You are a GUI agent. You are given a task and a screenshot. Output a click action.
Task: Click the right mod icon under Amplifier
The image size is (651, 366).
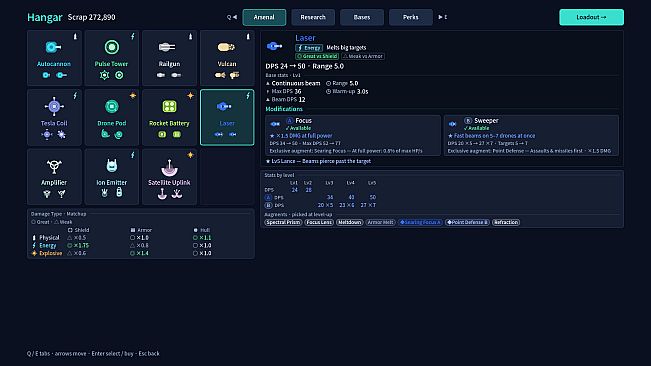pos(61,193)
